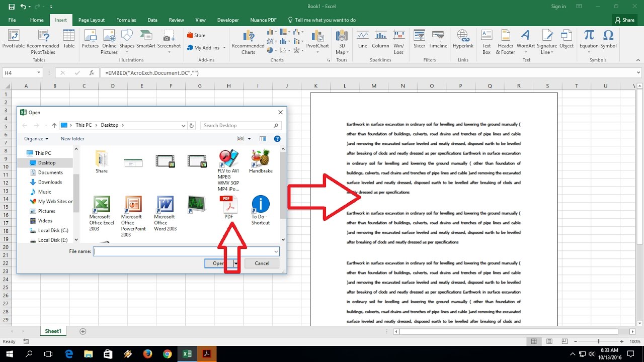Viewport: 644px width, 362px height.
Task: Click Cancel in the Open dialog
Action: click(262, 263)
